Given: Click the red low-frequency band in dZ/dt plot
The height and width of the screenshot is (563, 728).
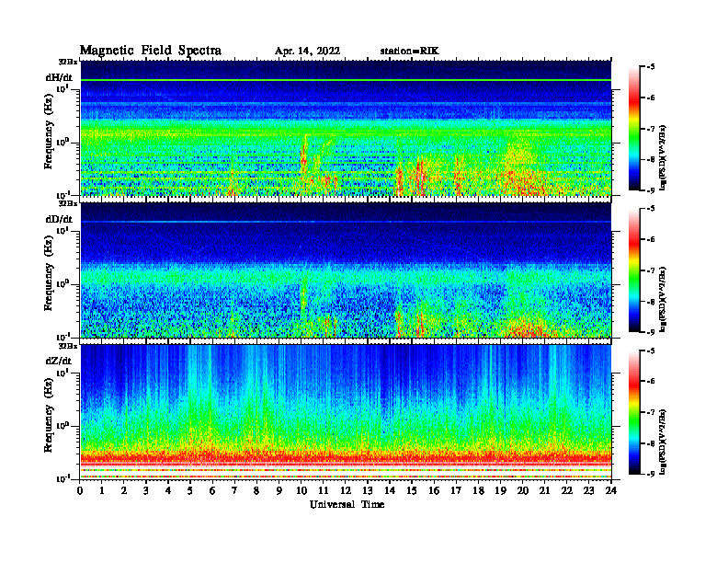Looking at the screenshot, I should coord(346,457).
